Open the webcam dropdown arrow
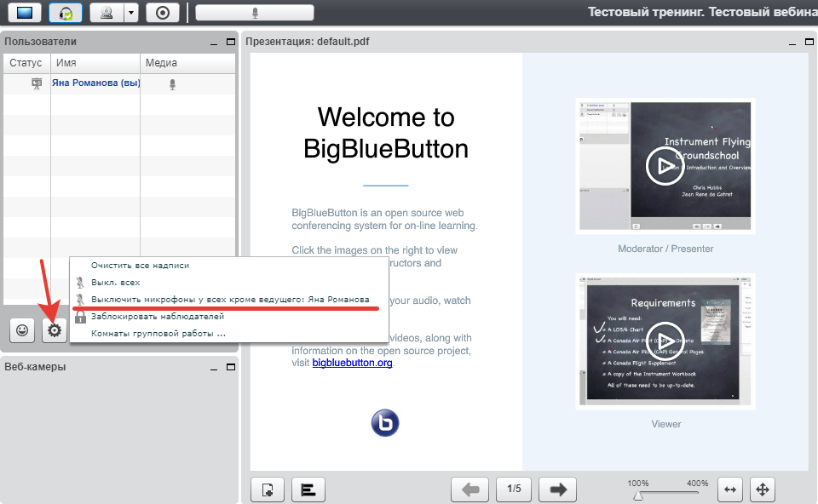 [x=131, y=13]
